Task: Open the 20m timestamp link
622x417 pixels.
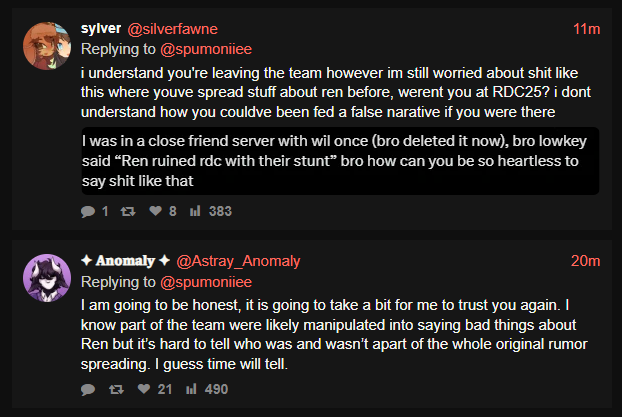Action: coord(586,261)
